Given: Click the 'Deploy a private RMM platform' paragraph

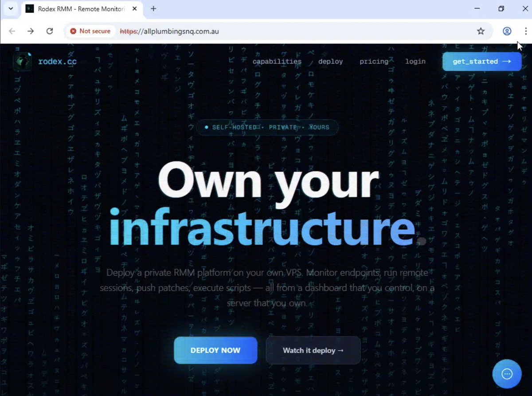Looking at the screenshot, I should pos(267,288).
